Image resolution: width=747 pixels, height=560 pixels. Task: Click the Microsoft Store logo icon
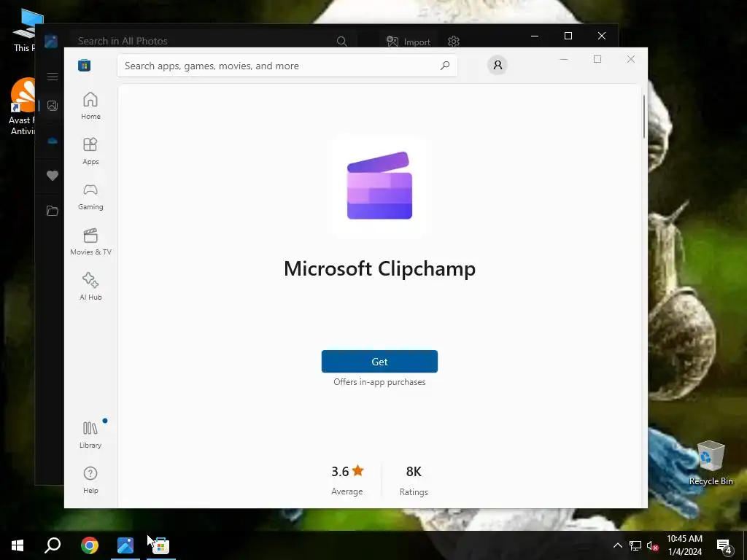85,65
